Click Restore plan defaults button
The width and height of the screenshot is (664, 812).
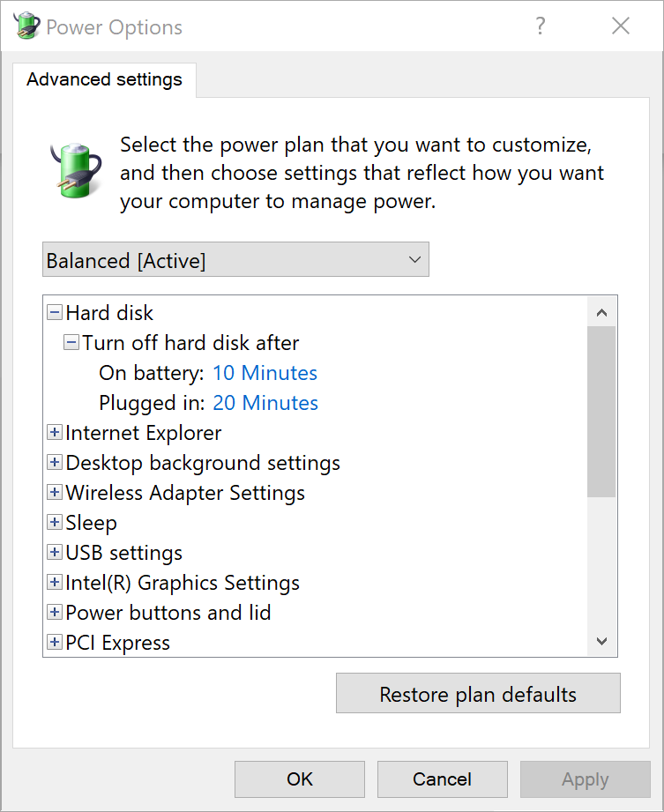tap(478, 694)
